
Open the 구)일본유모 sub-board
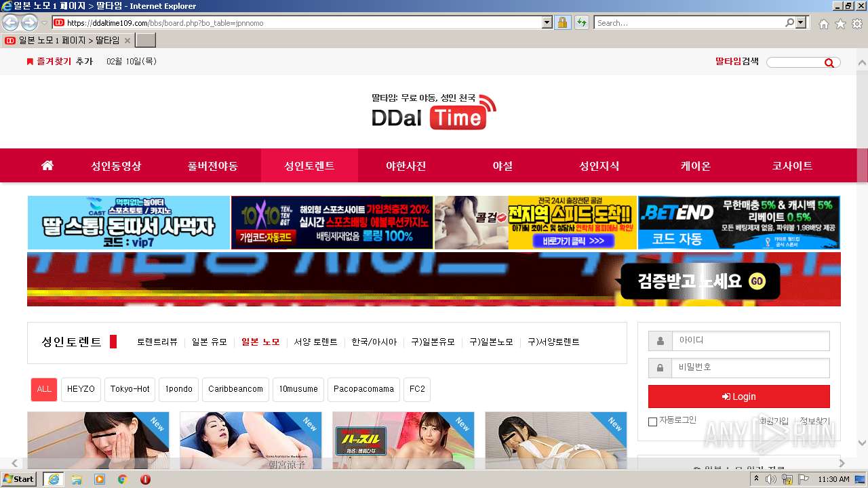[433, 342]
